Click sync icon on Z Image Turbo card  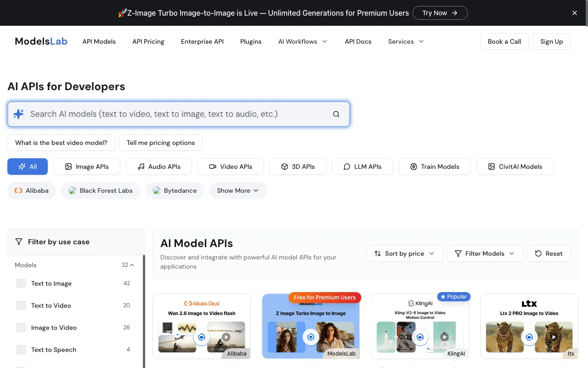click(x=311, y=337)
